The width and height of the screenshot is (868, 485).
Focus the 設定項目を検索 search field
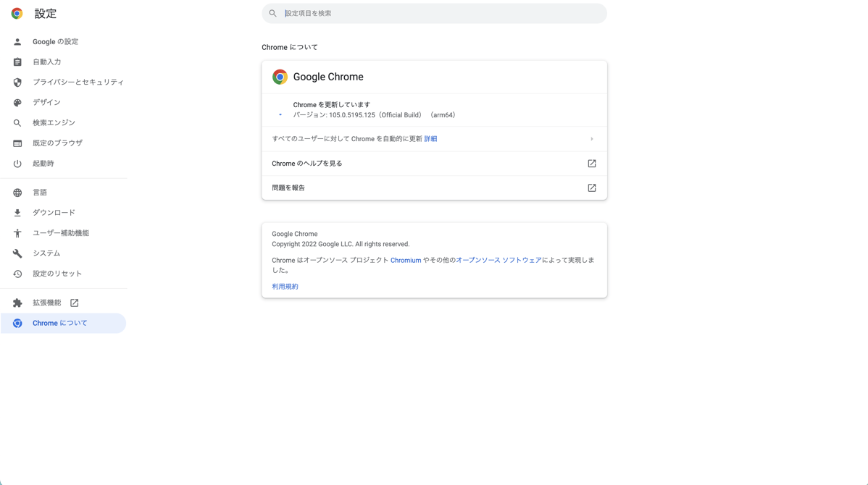pyautogui.click(x=435, y=13)
